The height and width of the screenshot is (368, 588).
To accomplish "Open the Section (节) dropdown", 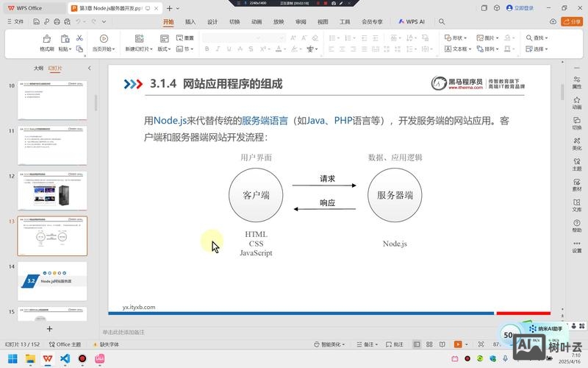I will (185, 49).
